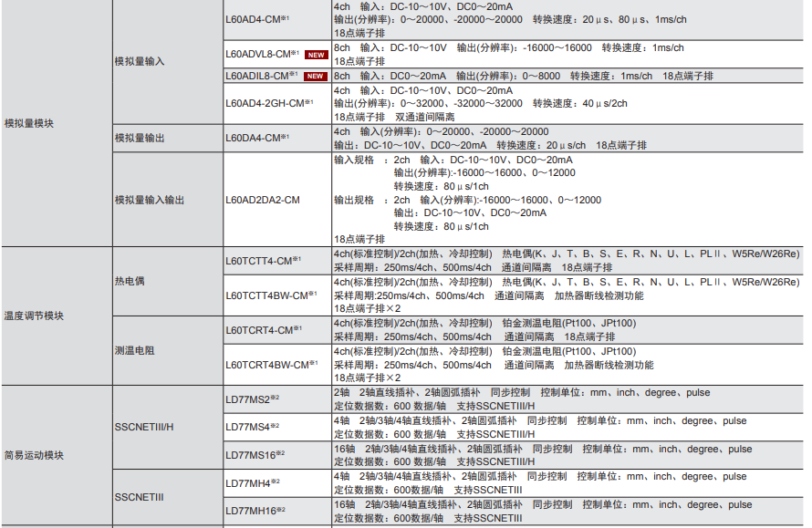Click the SSCNETIII/H subcategory cell

[x=168, y=427]
